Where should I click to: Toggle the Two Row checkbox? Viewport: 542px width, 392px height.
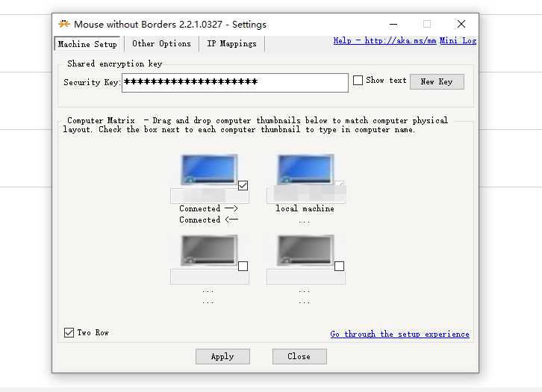tap(69, 332)
